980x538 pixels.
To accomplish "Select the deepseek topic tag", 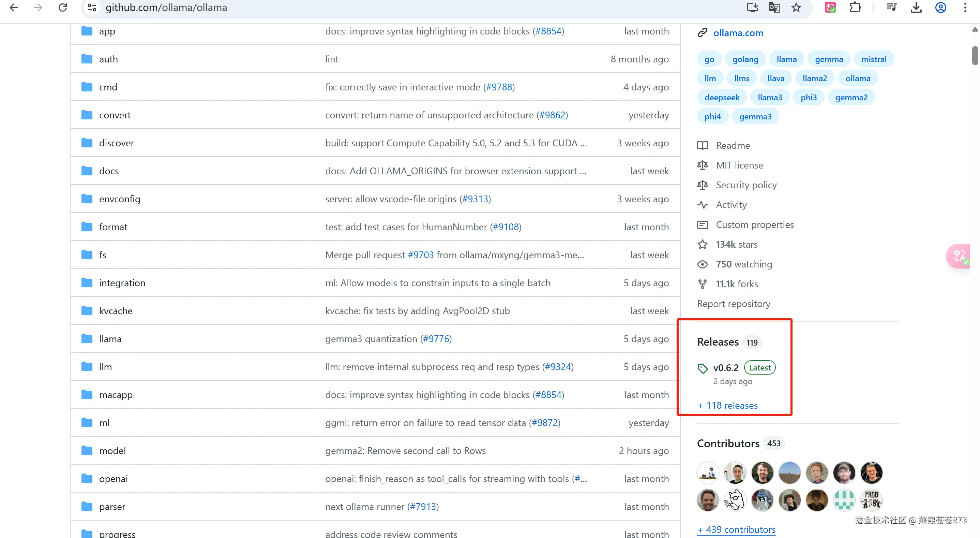I will 722,98.
